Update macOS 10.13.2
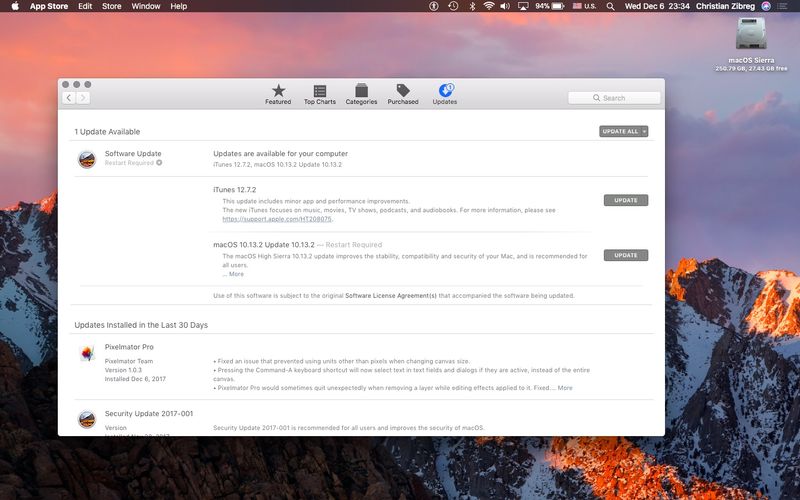This screenshot has height=500, width=800. coord(626,255)
